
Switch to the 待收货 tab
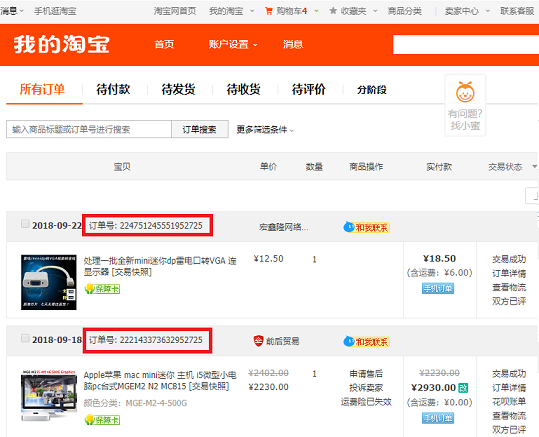click(243, 89)
